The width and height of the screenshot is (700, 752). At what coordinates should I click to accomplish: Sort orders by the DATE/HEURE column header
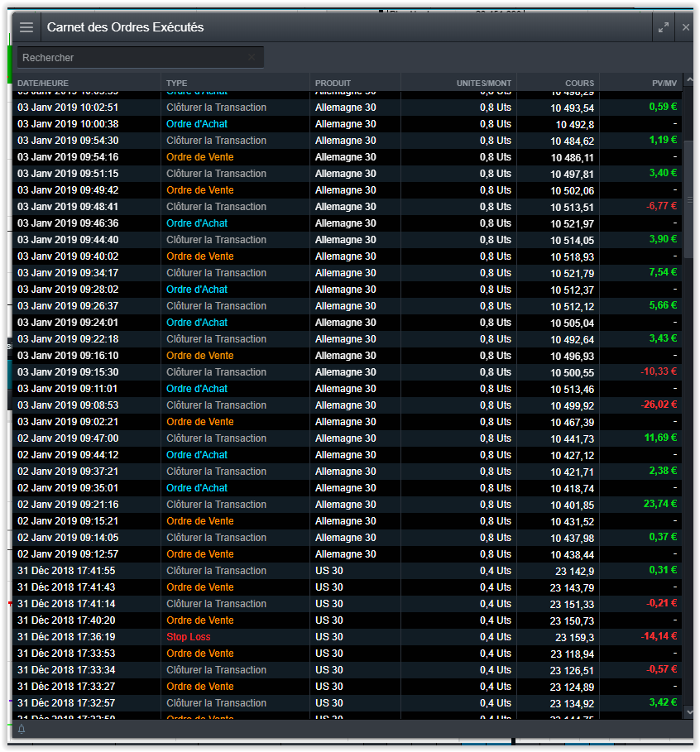click(43, 83)
